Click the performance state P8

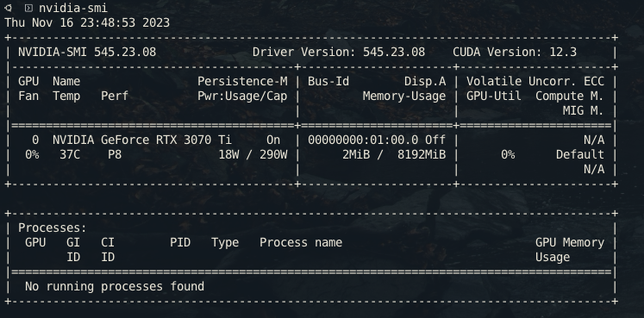(115, 155)
